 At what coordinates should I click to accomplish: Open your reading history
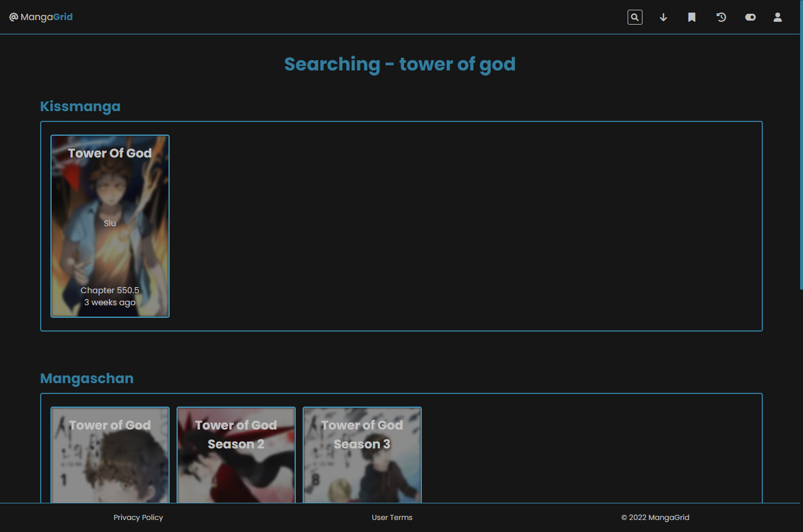(x=720, y=17)
